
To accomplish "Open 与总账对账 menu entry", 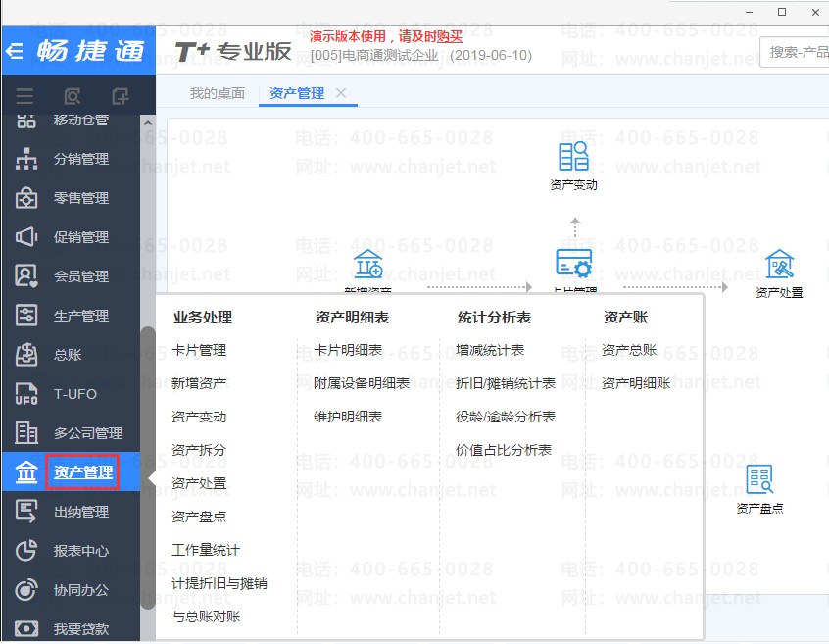I will [x=206, y=617].
